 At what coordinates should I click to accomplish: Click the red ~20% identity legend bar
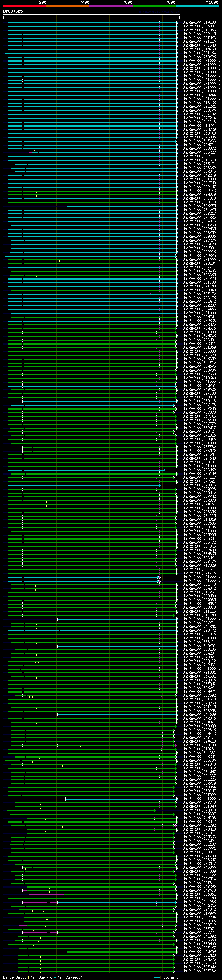coord(25,6)
